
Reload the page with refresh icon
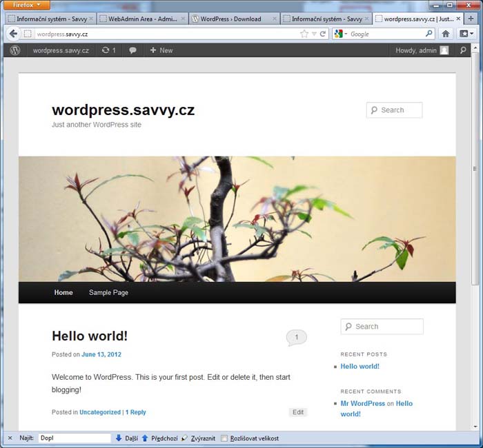[x=322, y=34]
